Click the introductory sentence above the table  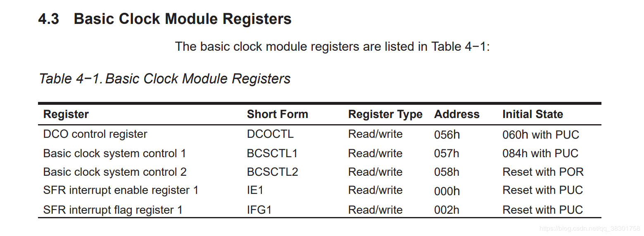click(x=332, y=47)
